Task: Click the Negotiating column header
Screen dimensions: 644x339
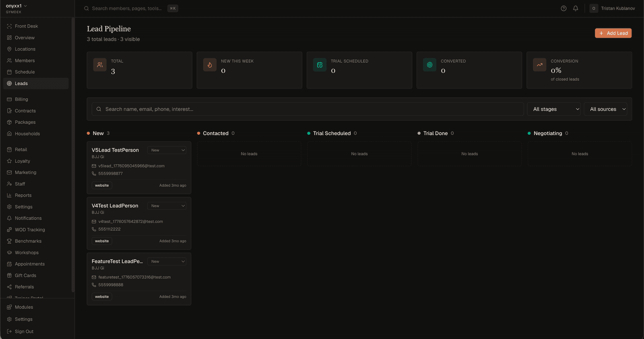Action: coord(547,134)
